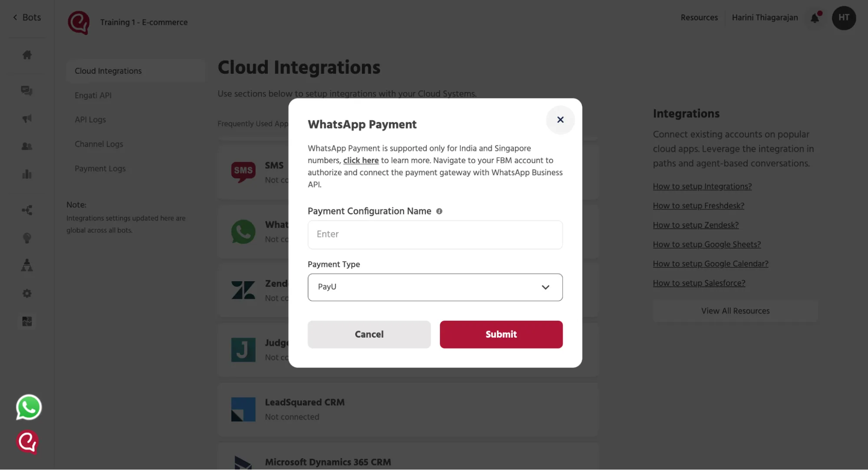Image resolution: width=868 pixels, height=470 pixels.
Task: Focus the Payment Configuration Name input field
Action: pyautogui.click(x=435, y=235)
